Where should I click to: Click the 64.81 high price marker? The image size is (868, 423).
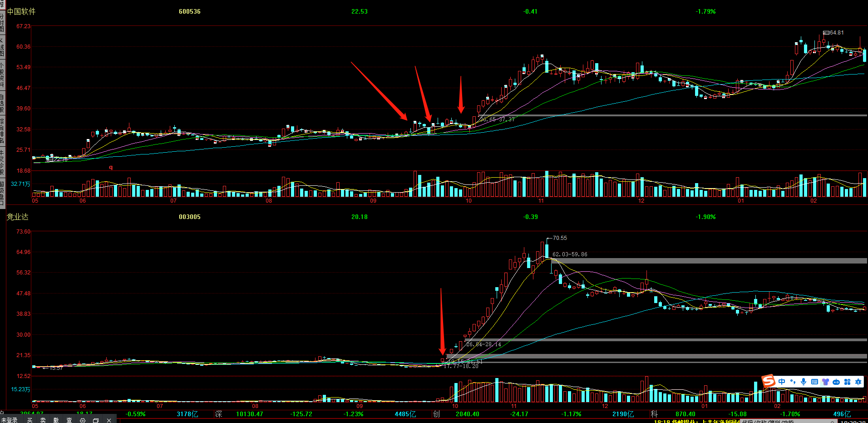(x=836, y=33)
